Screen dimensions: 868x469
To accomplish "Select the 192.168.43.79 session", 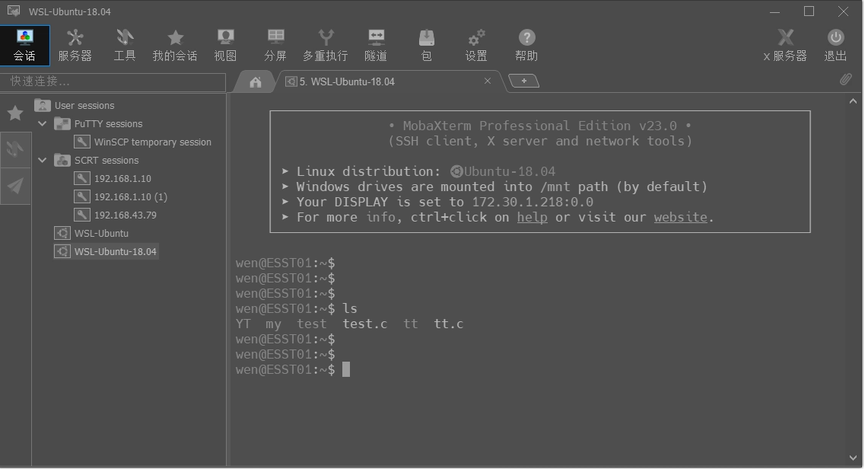I will 115,215.
